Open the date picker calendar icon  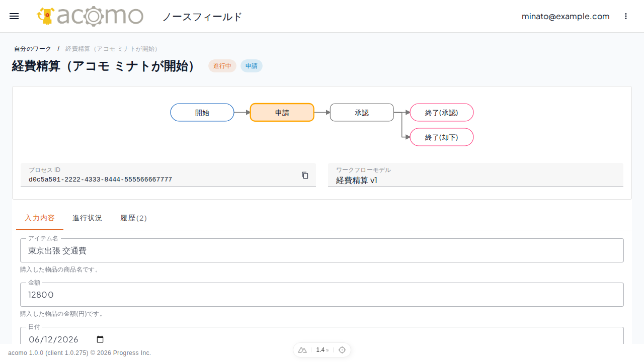(x=100, y=339)
